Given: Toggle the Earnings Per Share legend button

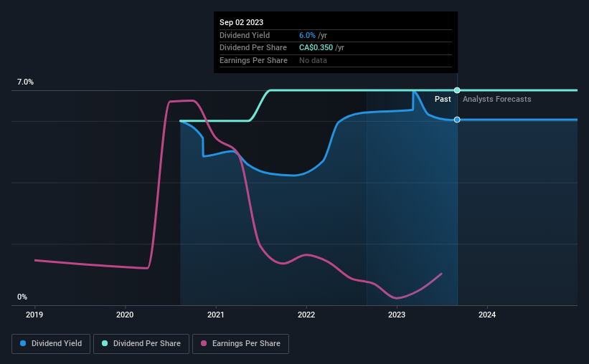Looking at the screenshot, I should tap(240, 344).
